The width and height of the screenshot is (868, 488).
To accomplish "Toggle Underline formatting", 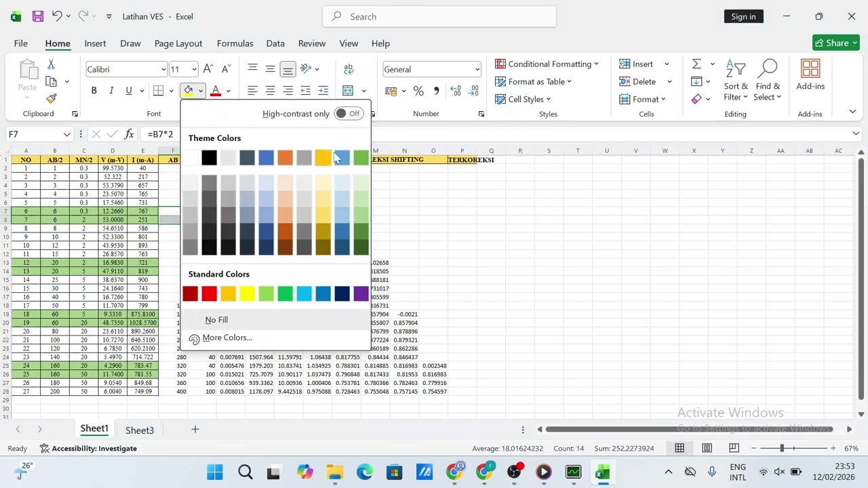I will point(128,91).
